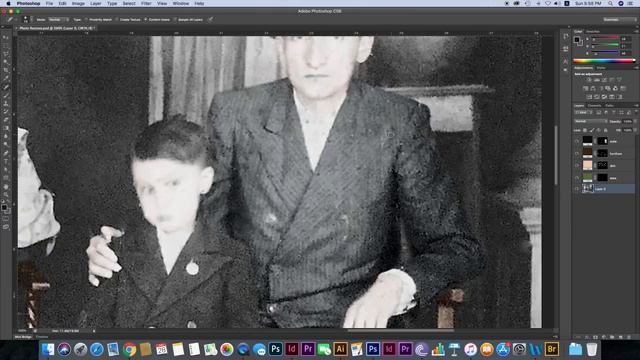Click the lock all button
The image size is (640, 360).
coord(606,130)
